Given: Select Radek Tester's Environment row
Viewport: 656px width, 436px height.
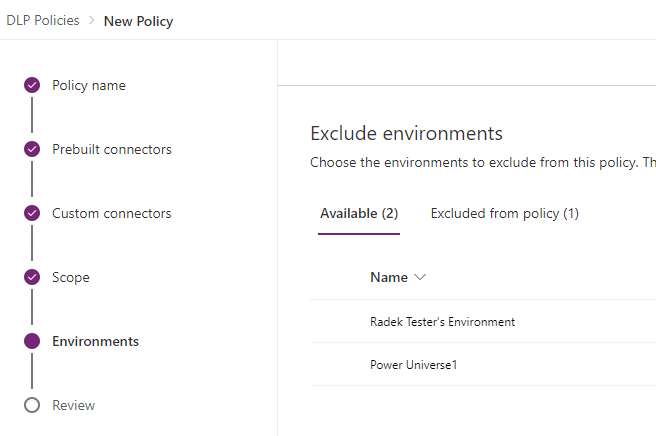Looking at the screenshot, I should click(483, 321).
